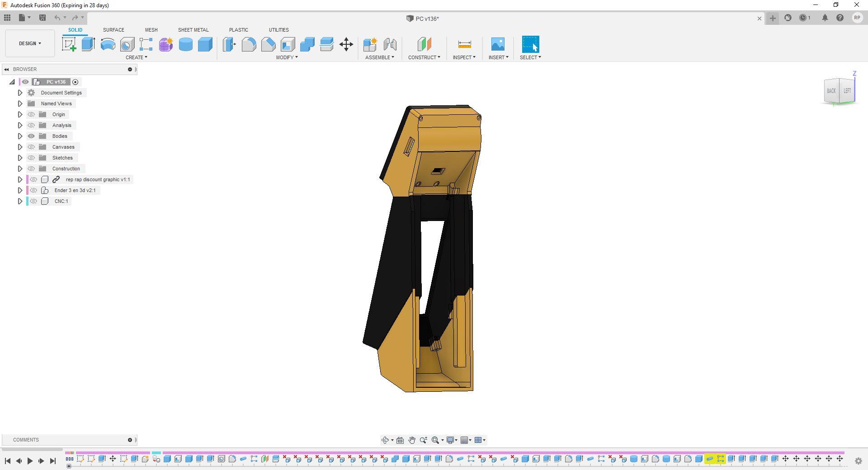Select the Box primitive tool
This screenshot has height=470, width=868.
point(205,44)
